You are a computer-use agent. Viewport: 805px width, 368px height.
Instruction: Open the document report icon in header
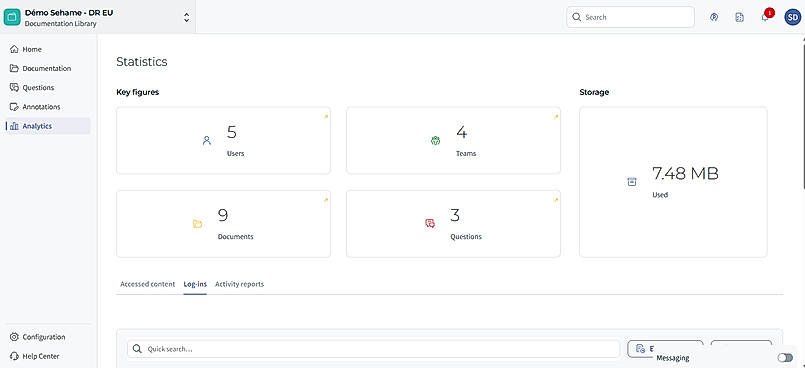739,17
